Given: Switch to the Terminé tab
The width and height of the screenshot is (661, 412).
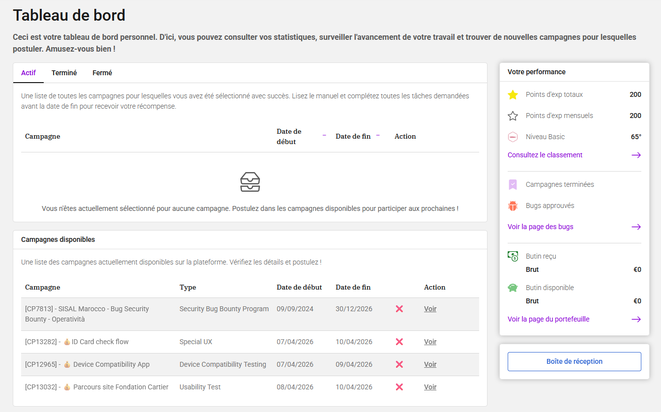Looking at the screenshot, I should click(x=64, y=73).
